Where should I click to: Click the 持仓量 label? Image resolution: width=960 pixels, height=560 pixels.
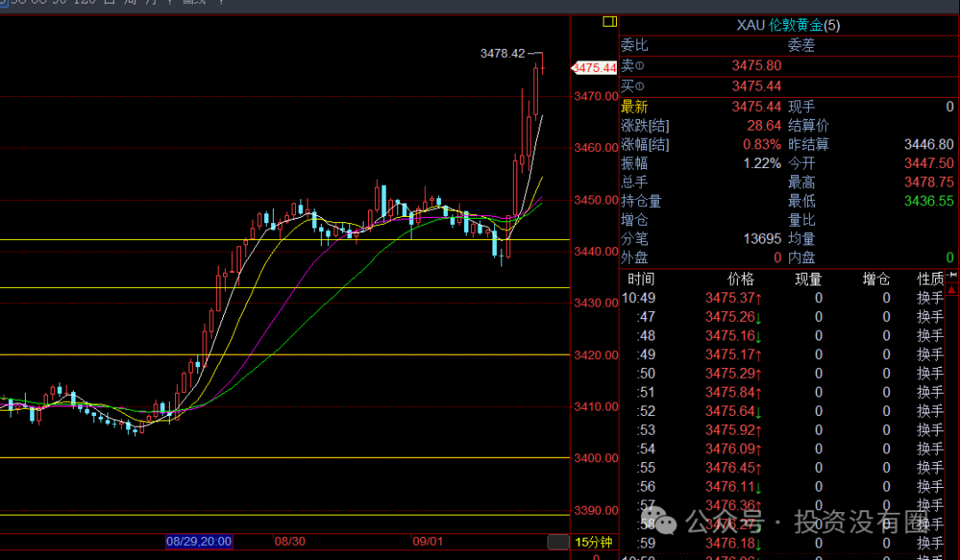641,201
